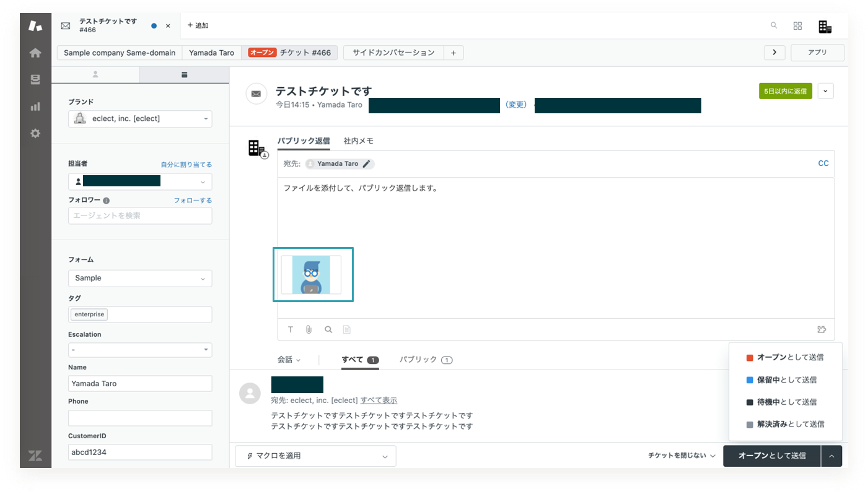This screenshot has width=868, height=494.
Task: Open the マクロを適用 dropdown
Action: coord(315,456)
